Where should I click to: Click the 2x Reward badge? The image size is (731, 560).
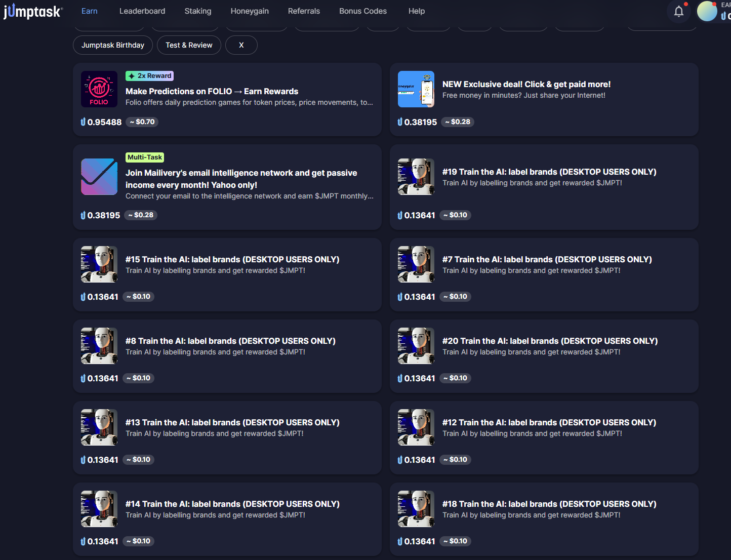150,76
